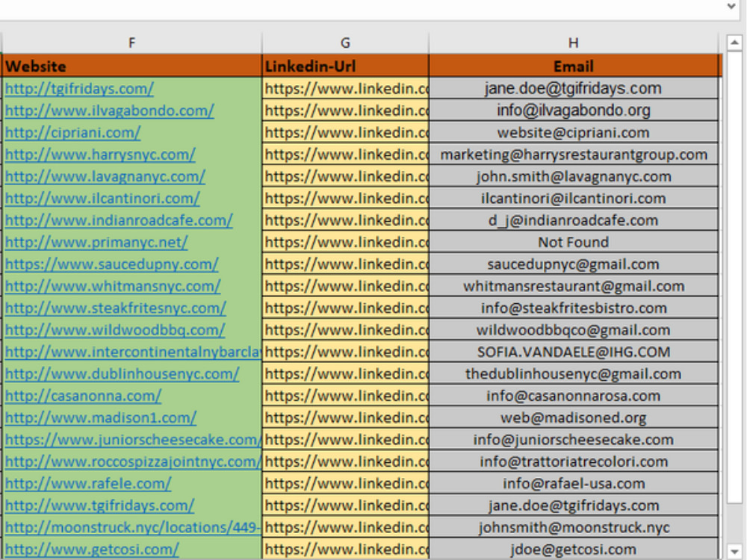Screen dimensions: 747x560
Task: Click the vertical scrollbar up arrow
Action: (734, 43)
